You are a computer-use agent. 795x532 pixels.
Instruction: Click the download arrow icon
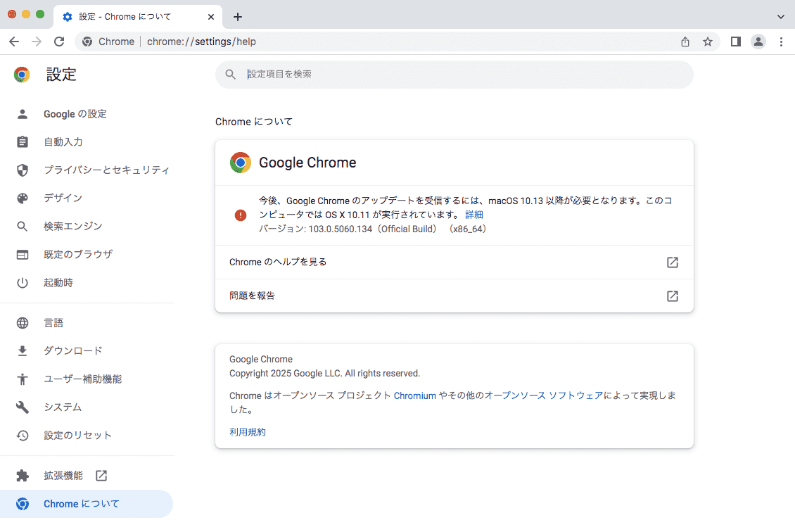click(x=23, y=351)
